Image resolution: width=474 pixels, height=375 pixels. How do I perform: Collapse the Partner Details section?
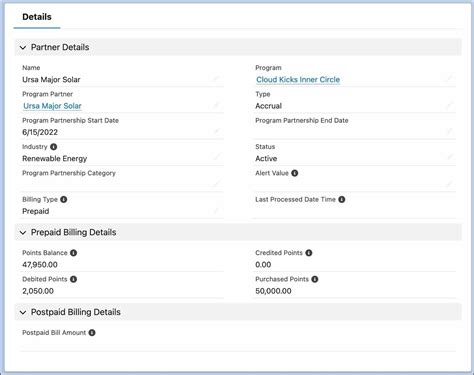coord(23,48)
